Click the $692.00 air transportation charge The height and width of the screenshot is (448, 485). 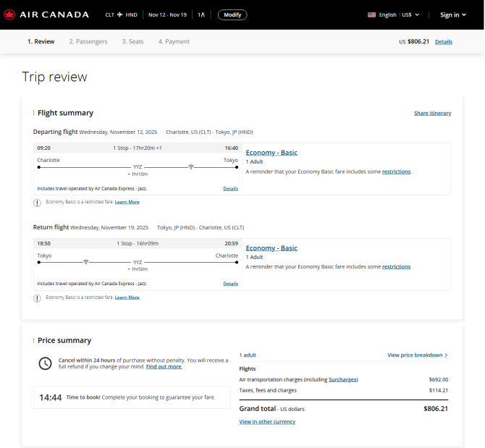pos(439,379)
